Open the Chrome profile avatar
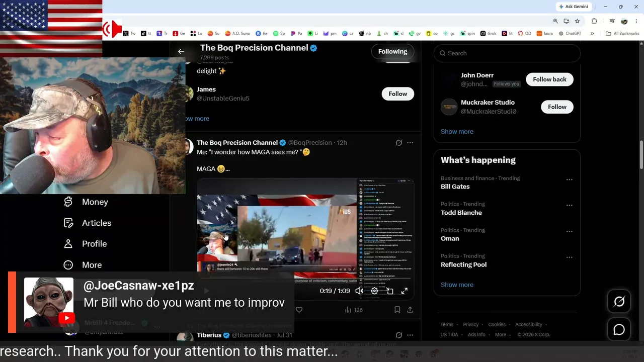This screenshot has height=362, width=644. tap(624, 21)
